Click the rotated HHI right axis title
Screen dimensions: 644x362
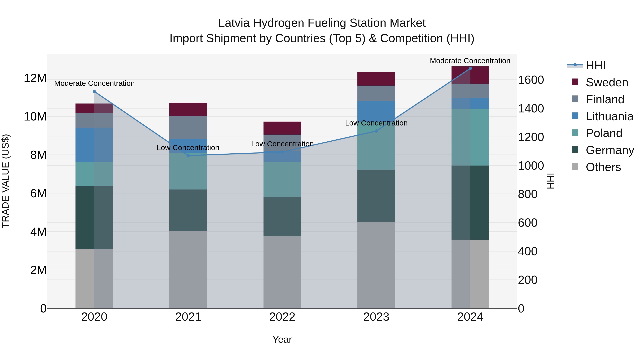point(551,181)
